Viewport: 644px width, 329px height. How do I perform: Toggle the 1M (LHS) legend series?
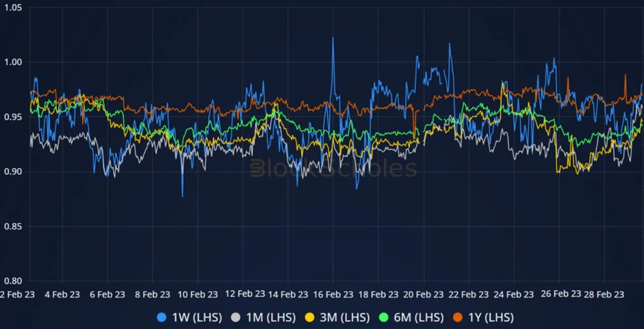[263, 318]
